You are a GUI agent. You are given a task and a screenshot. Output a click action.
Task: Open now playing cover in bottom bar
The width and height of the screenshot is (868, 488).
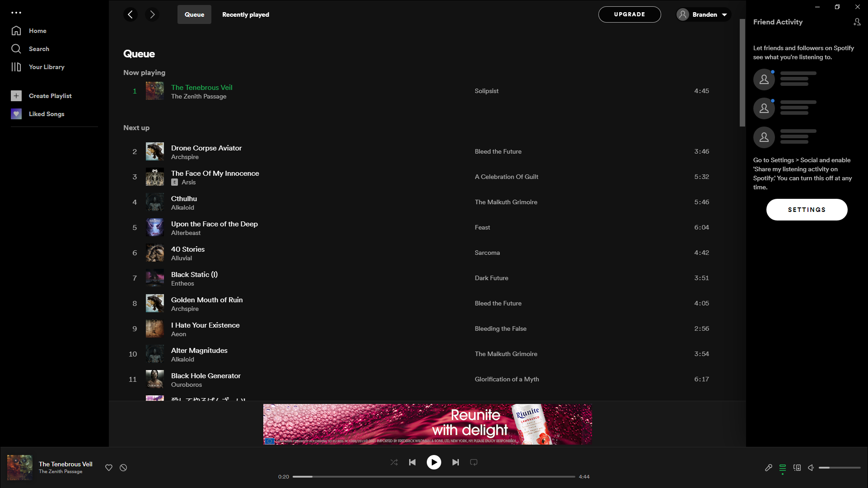click(x=20, y=468)
